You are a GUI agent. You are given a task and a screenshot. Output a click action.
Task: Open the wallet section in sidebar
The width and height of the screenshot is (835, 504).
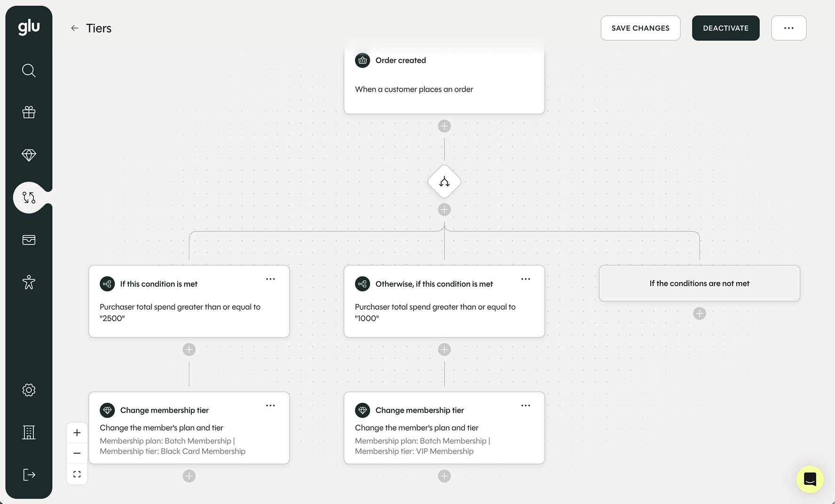29,240
